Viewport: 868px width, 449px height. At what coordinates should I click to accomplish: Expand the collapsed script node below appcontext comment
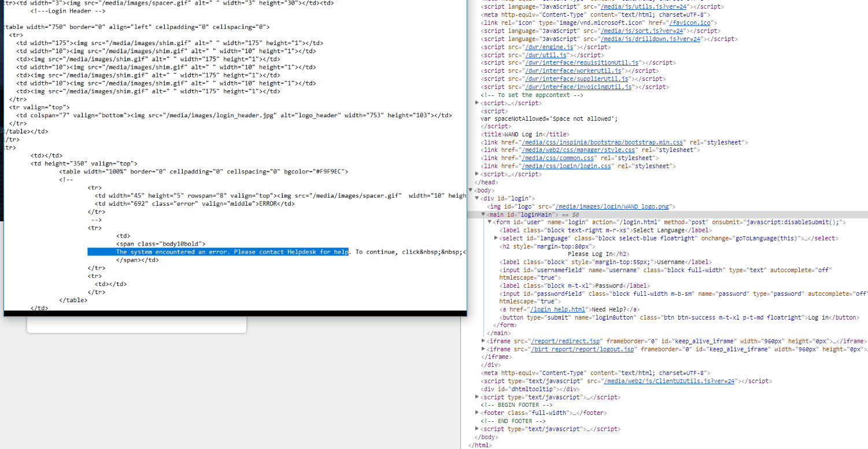pyautogui.click(x=477, y=103)
